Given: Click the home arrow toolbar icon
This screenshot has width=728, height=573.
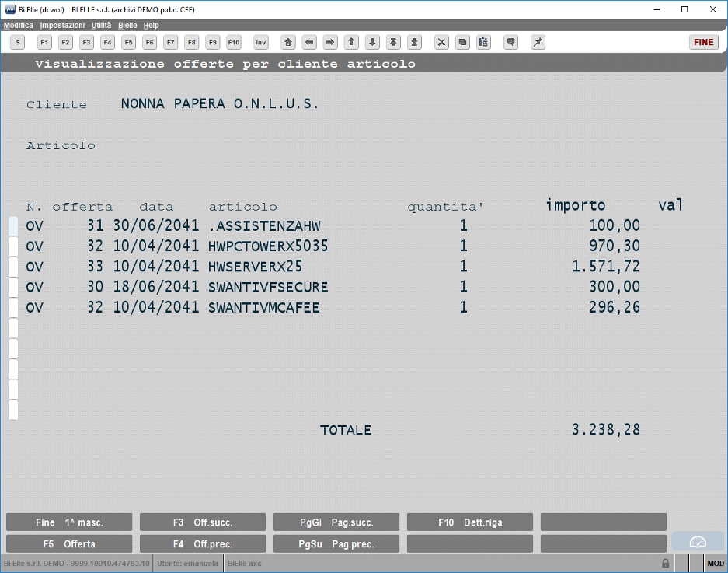Looking at the screenshot, I should tap(288, 42).
